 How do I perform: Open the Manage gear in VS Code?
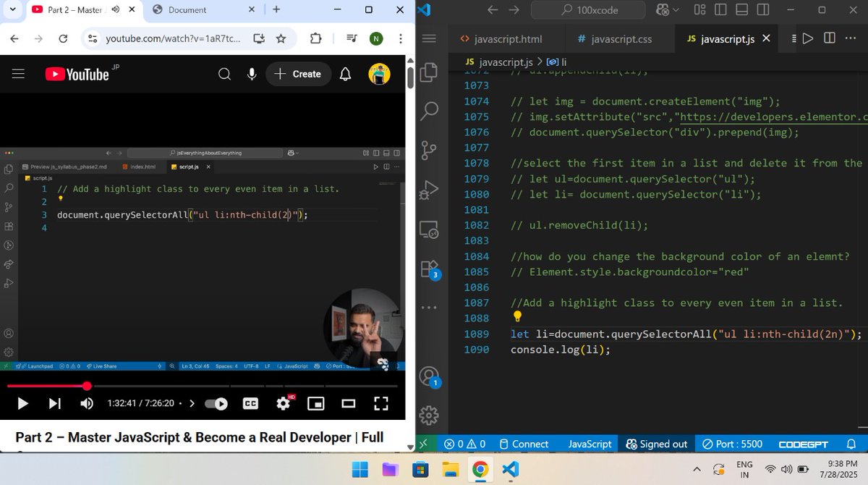[x=429, y=415]
